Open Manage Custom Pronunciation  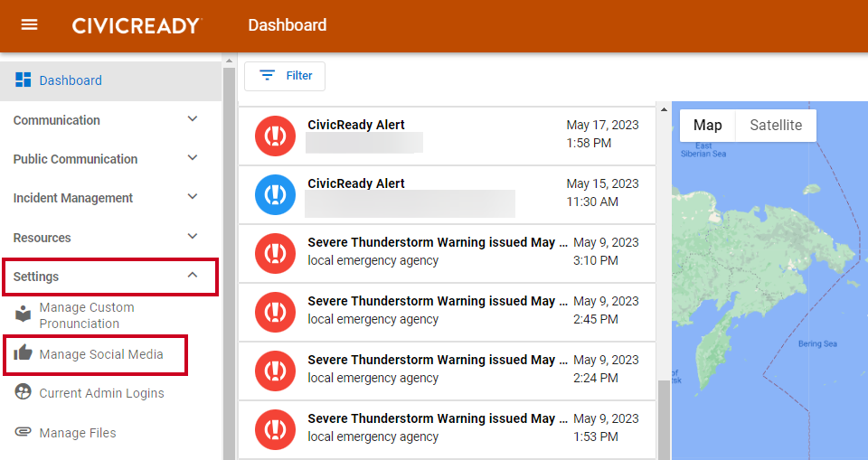(87, 315)
